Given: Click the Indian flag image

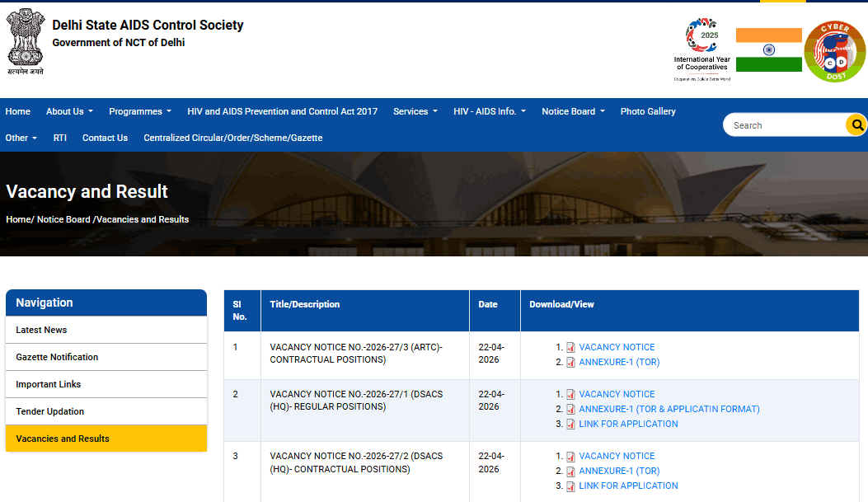Looking at the screenshot, I should 768,49.
